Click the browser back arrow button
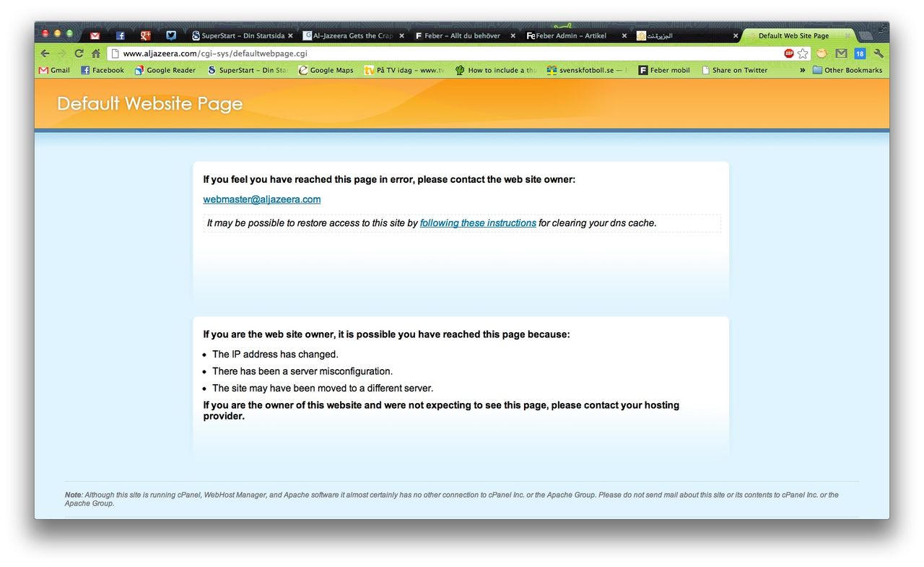Screen dimensions: 924x567 [x=45, y=53]
